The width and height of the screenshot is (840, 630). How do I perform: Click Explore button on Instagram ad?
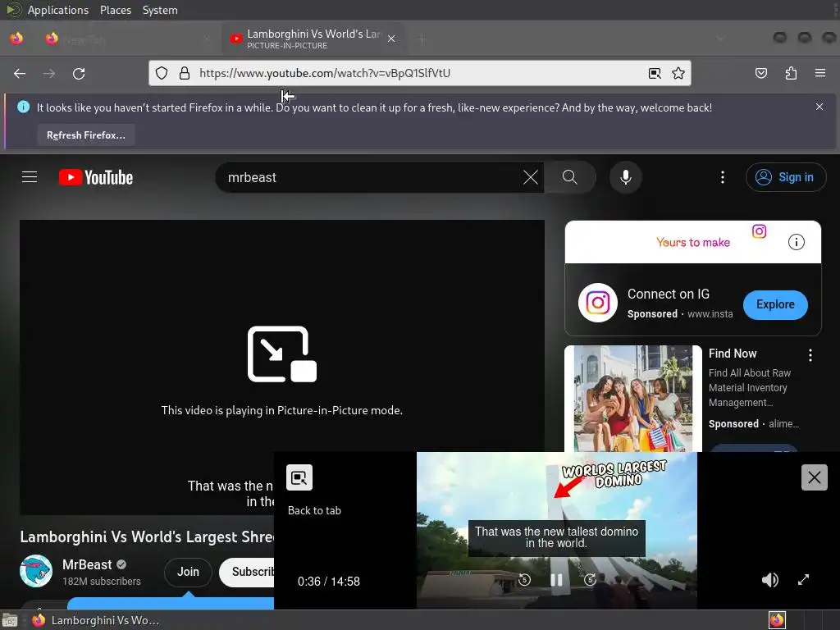(775, 304)
